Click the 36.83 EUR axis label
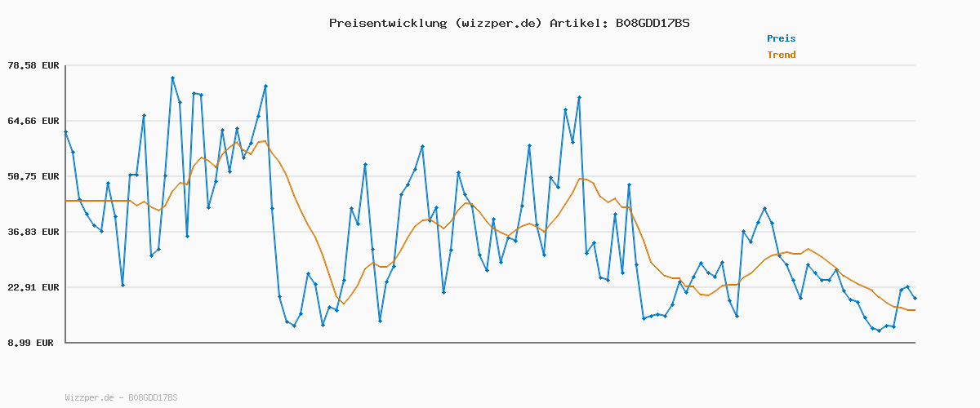 click(34, 232)
